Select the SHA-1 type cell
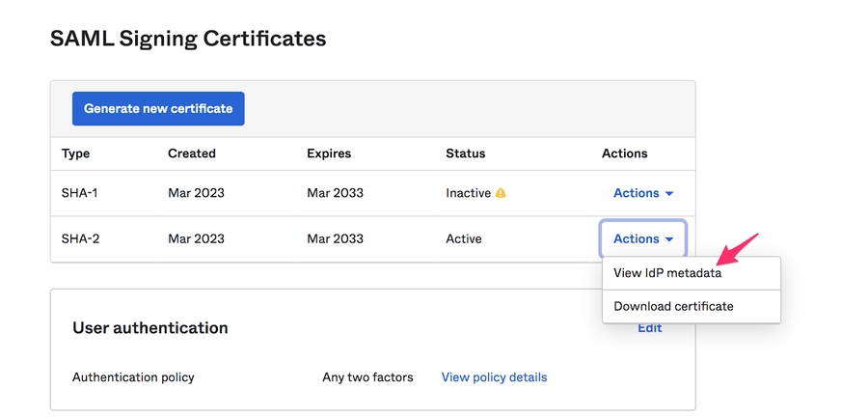 click(80, 193)
